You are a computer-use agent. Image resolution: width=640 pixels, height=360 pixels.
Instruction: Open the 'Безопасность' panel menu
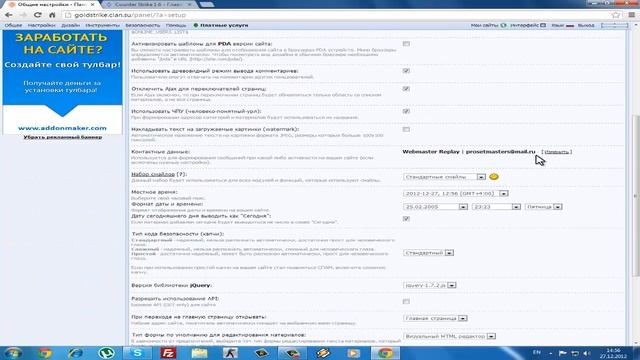point(142,25)
